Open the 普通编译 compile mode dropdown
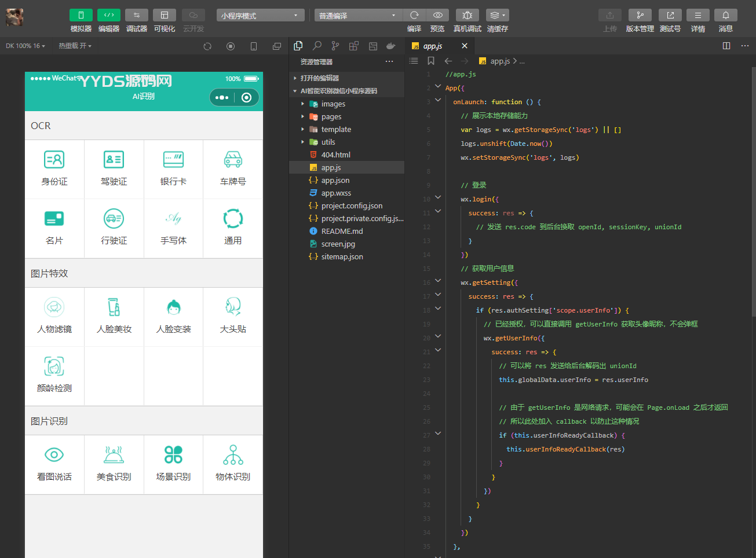Viewport: 756px width, 558px height. click(357, 16)
